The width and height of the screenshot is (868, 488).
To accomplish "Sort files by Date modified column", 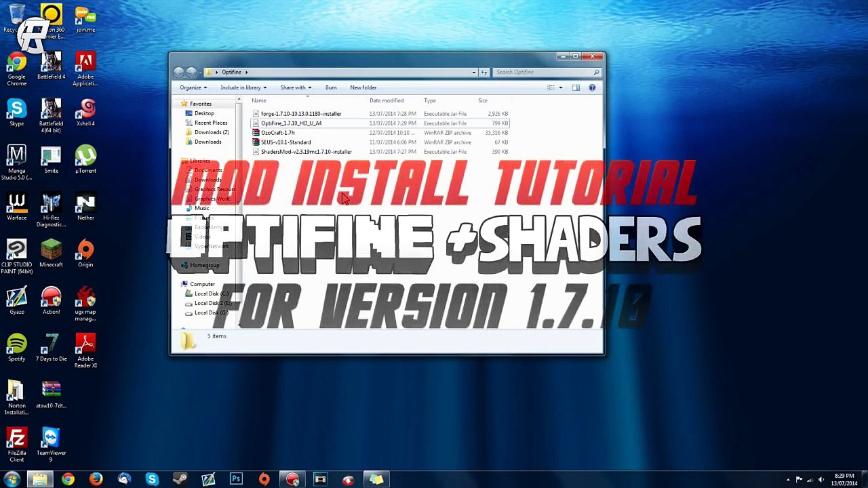I will (x=387, y=100).
